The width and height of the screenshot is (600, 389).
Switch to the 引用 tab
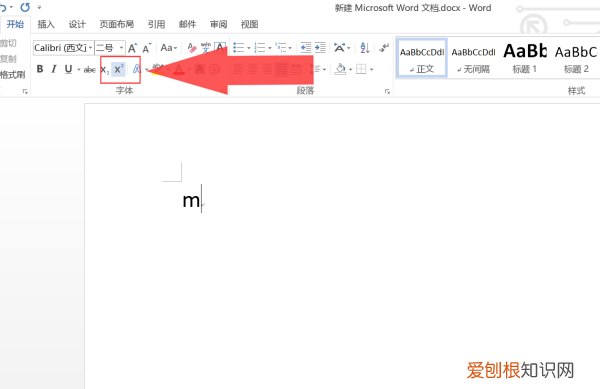(157, 24)
